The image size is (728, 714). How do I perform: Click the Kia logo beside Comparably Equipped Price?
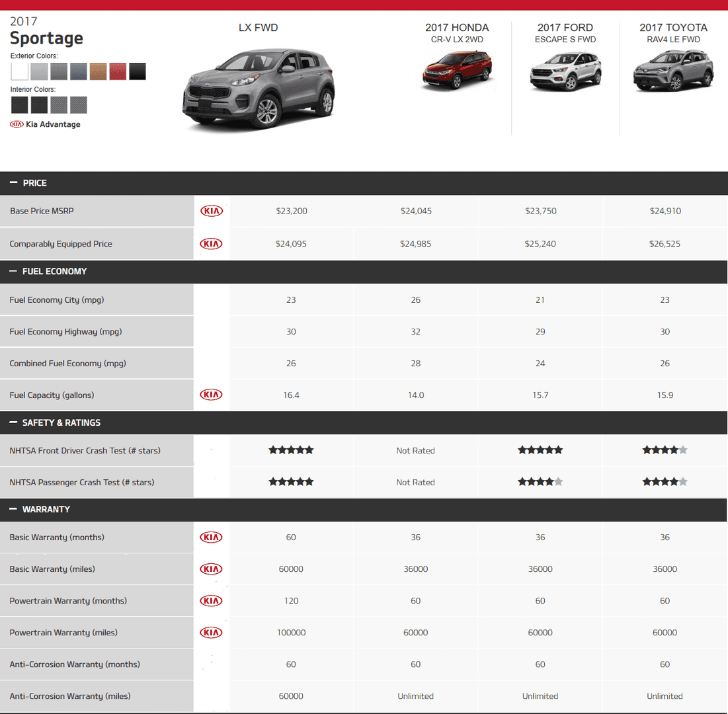pos(211,244)
